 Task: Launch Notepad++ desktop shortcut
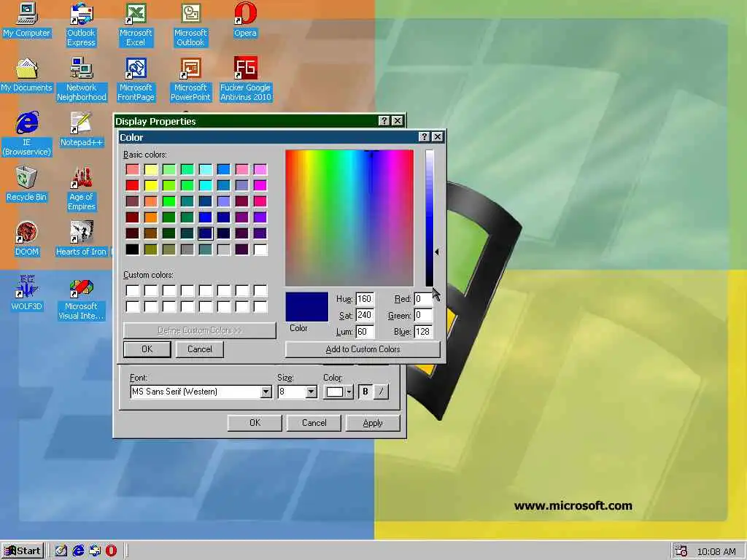coord(82,130)
